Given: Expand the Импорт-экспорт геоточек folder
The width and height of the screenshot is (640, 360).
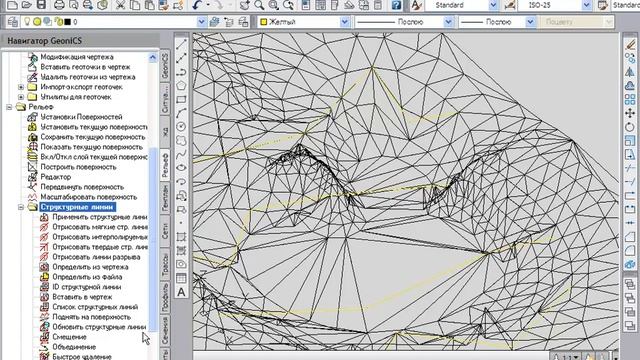Looking at the screenshot, I should [x=21, y=87].
